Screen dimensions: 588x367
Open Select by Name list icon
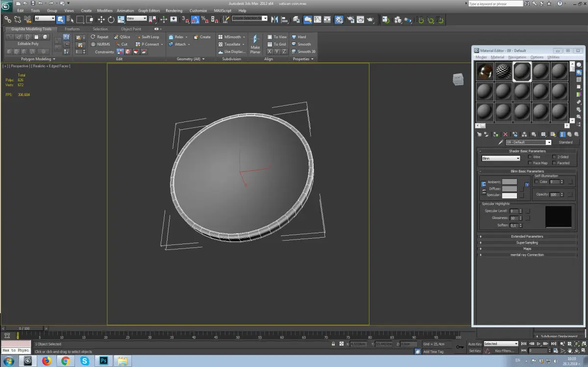70,20
